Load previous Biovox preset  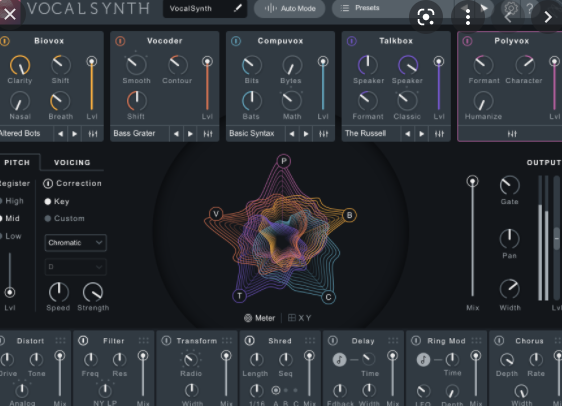pos(61,134)
